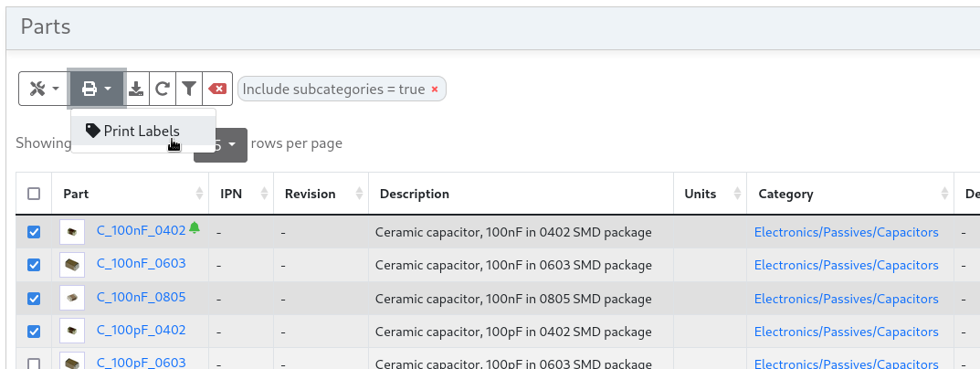980x369 pixels.
Task: Open the C_100nF_0603 part link
Action: click(141, 265)
